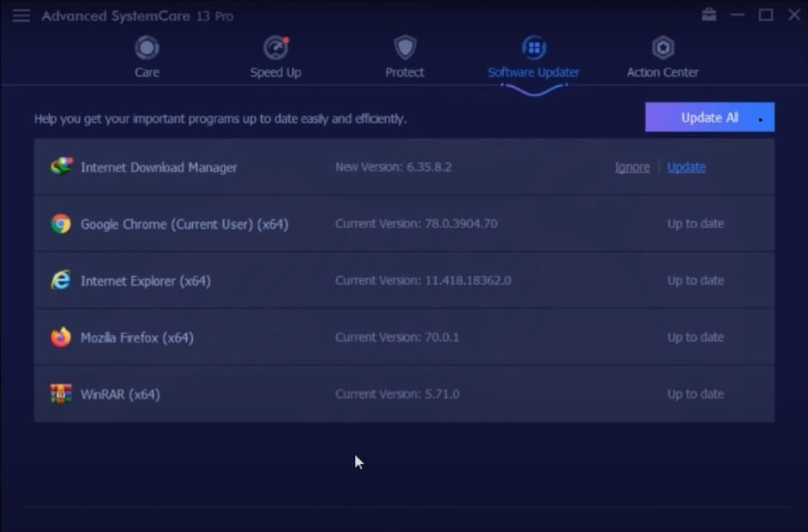The height and width of the screenshot is (532, 808).
Task: Click the Google Chrome program icon
Action: click(61, 223)
